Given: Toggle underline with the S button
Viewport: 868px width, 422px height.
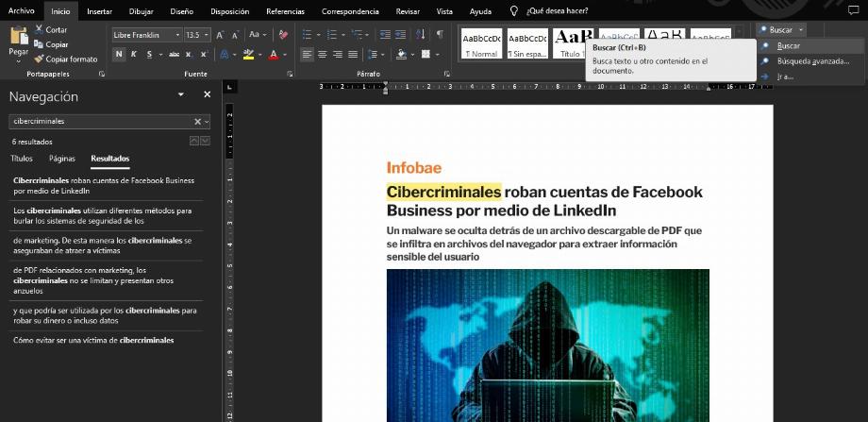Looking at the screenshot, I should pos(149,54).
